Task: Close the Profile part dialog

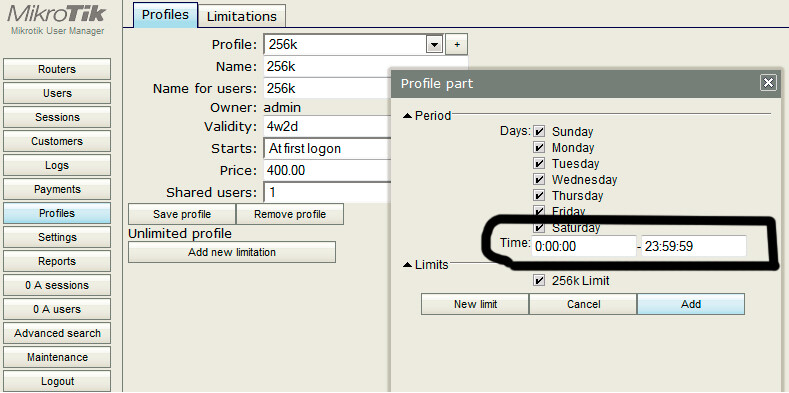Action: [x=768, y=83]
